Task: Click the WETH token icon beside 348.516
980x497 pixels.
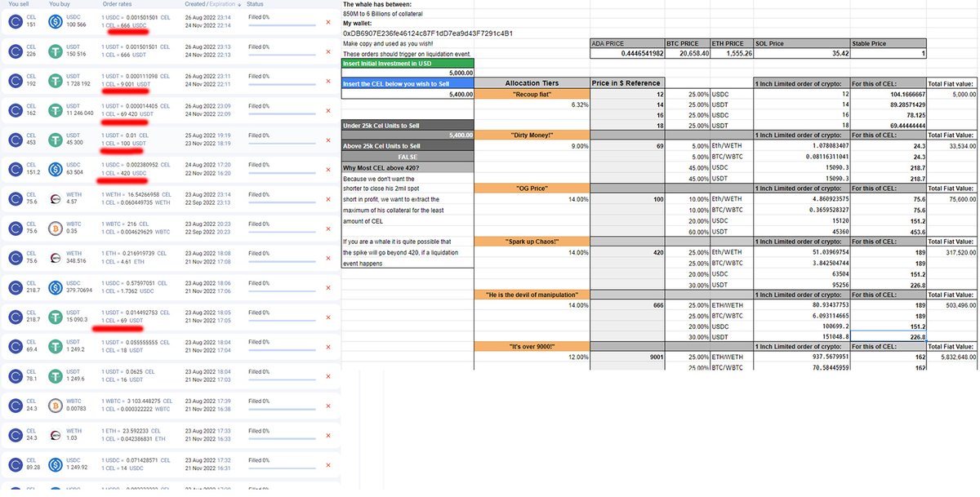Action: [x=56, y=257]
